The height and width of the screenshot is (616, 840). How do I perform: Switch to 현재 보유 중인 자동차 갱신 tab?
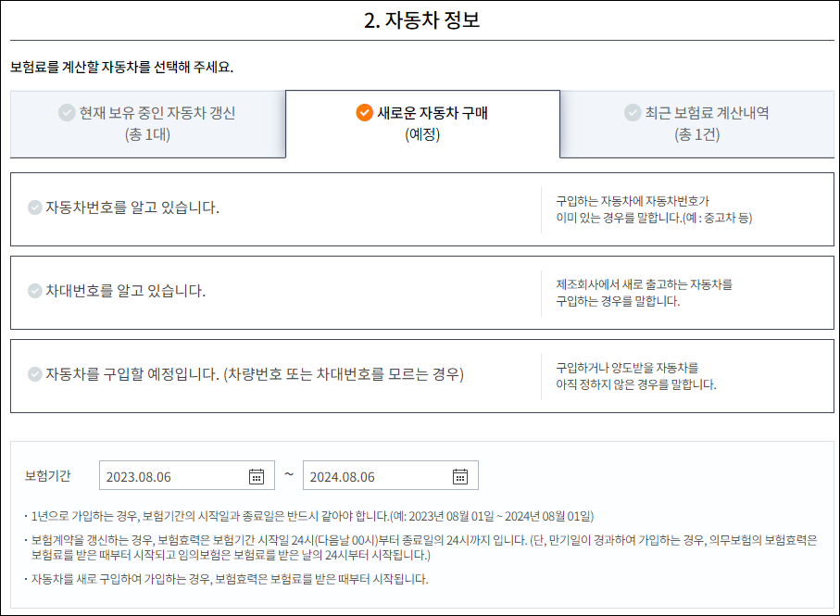pos(148,124)
